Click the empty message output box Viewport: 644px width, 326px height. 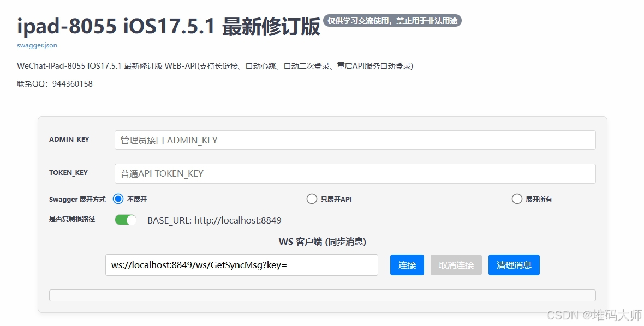pyautogui.click(x=323, y=295)
